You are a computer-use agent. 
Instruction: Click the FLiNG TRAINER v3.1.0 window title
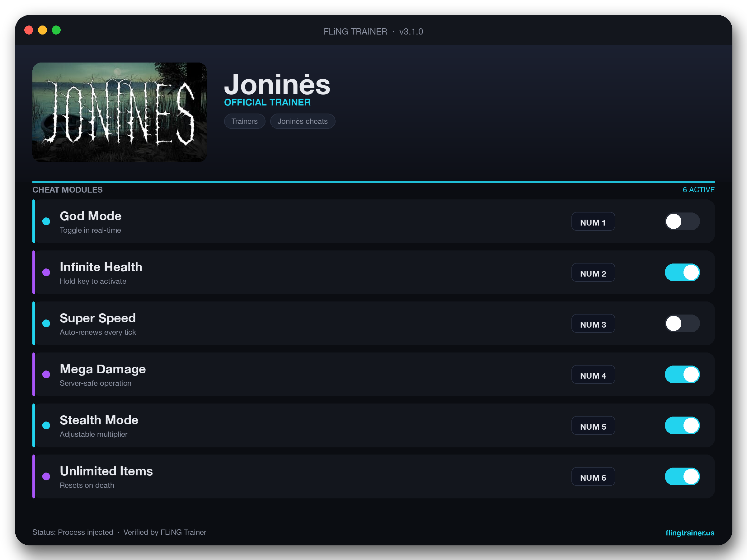373,31
